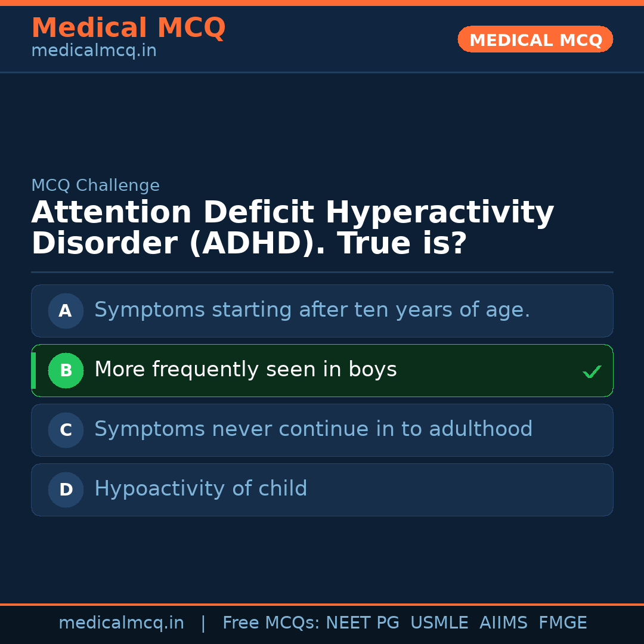Click the orange MEDICAL MCQ badge
644x644 pixels.
pyautogui.click(x=535, y=40)
